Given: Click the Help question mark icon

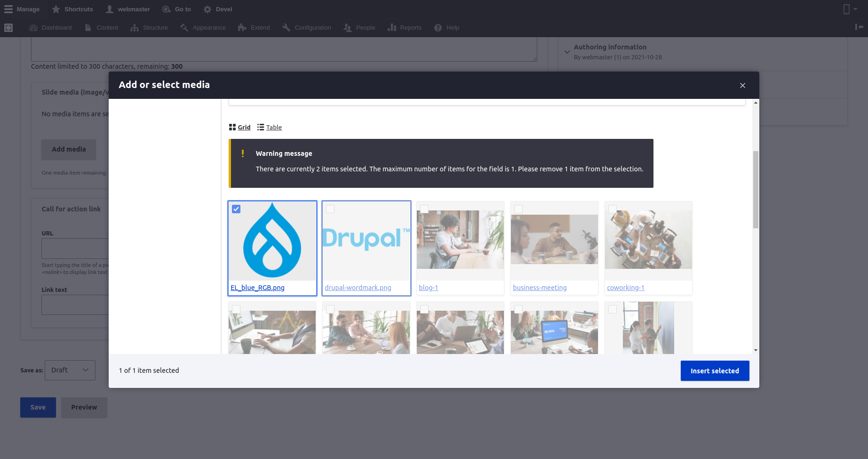Looking at the screenshot, I should (x=438, y=28).
